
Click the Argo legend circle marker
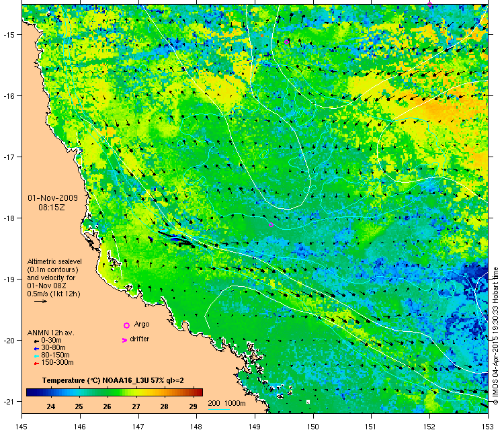pyautogui.click(x=126, y=325)
